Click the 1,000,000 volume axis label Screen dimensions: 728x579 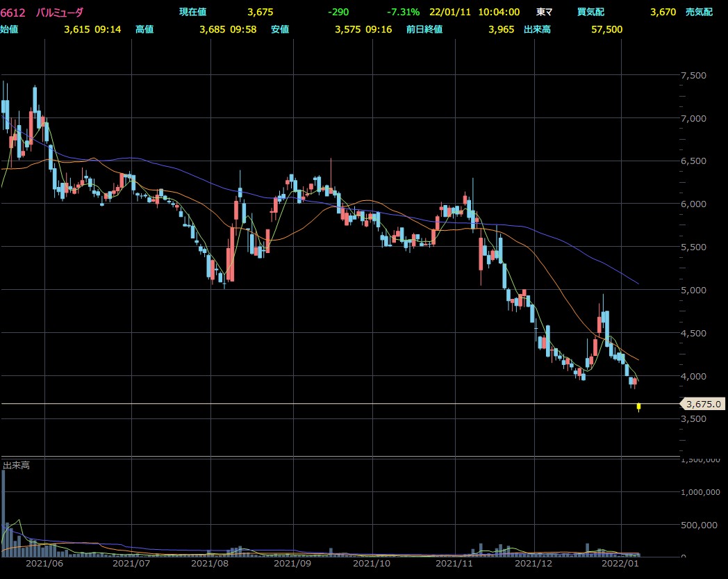700,492
